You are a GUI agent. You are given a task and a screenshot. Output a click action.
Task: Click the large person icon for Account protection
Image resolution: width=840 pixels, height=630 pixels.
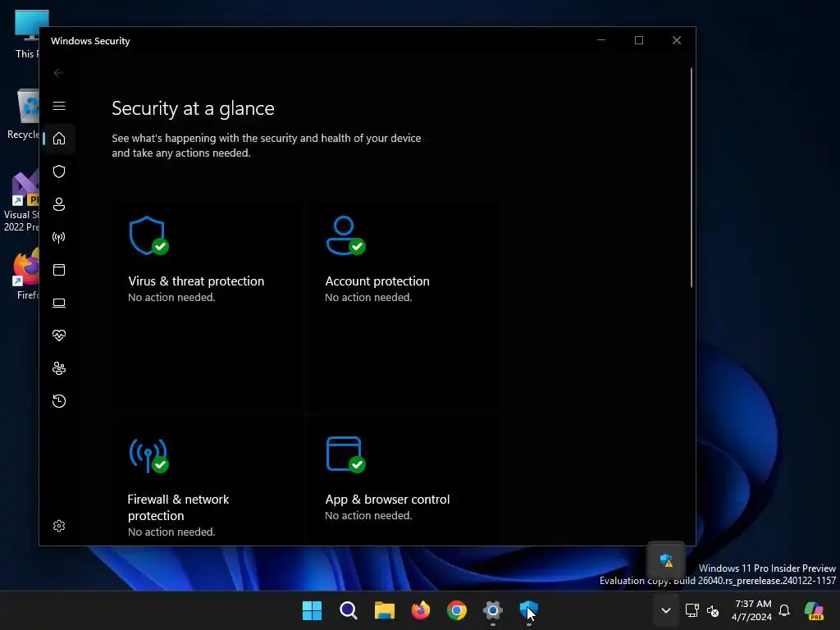coord(345,235)
